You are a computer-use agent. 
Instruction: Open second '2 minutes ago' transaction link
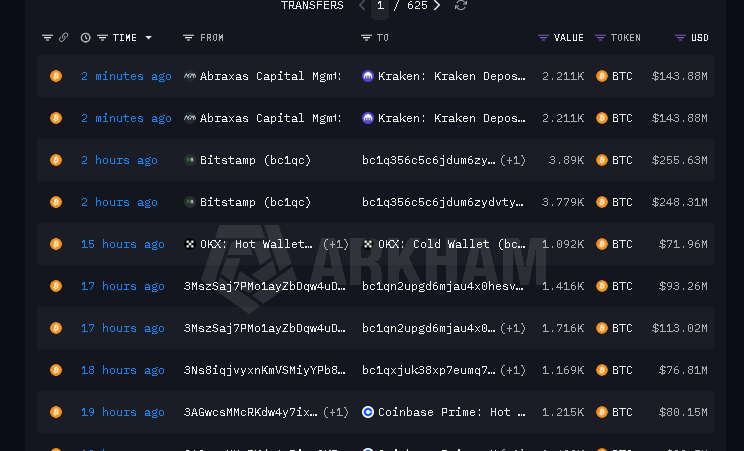click(x=126, y=118)
